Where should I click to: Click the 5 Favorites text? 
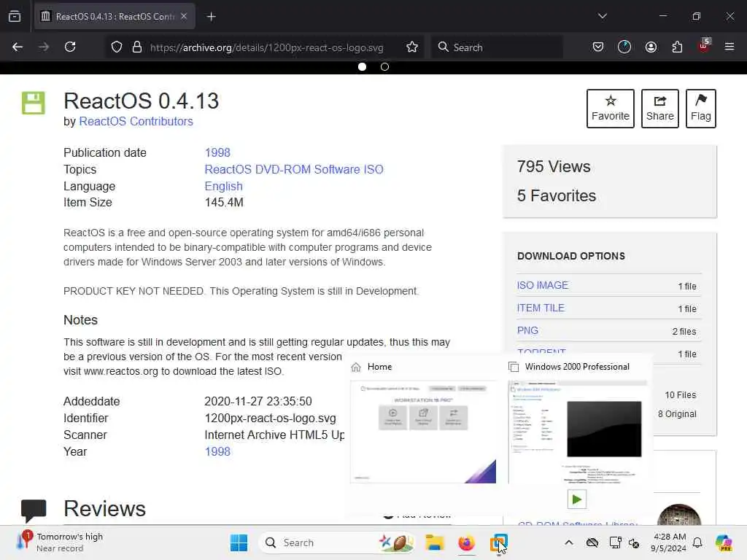(x=557, y=195)
